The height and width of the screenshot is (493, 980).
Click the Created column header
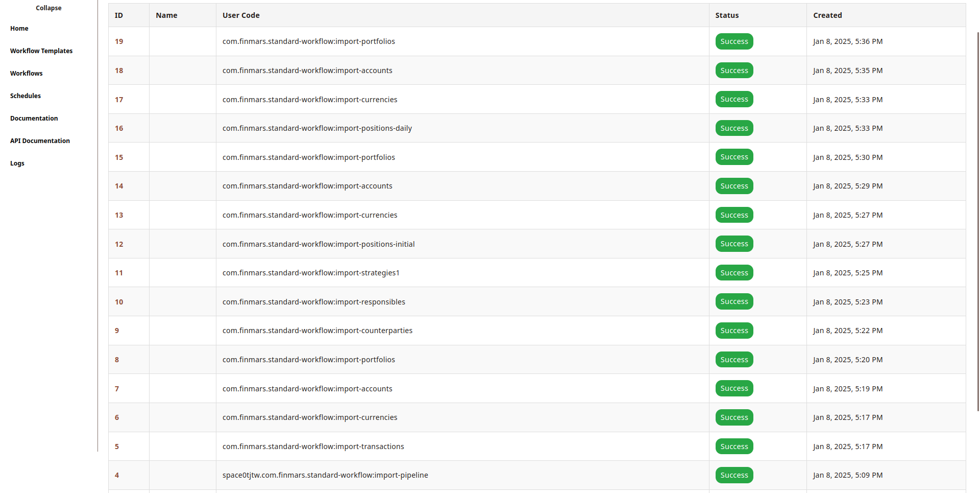(x=827, y=15)
